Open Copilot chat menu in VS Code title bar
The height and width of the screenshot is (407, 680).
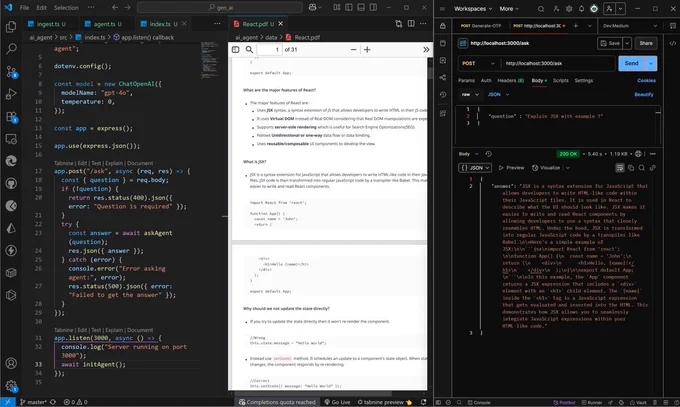(x=315, y=7)
